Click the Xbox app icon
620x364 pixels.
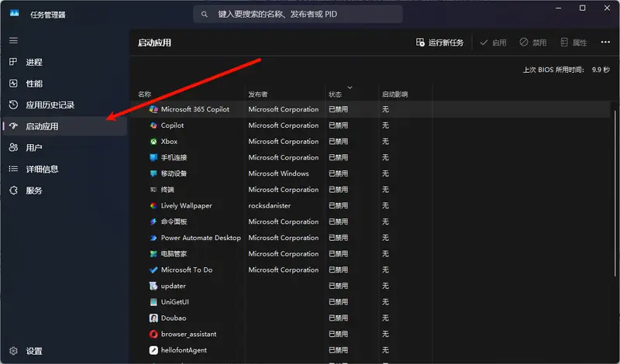point(153,142)
